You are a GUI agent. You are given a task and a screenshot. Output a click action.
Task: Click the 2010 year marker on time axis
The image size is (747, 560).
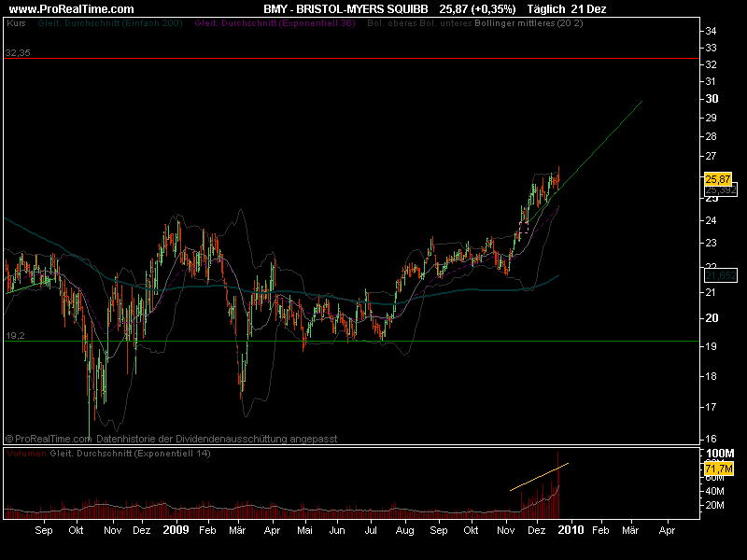pyautogui.click(x=571, y=529)
